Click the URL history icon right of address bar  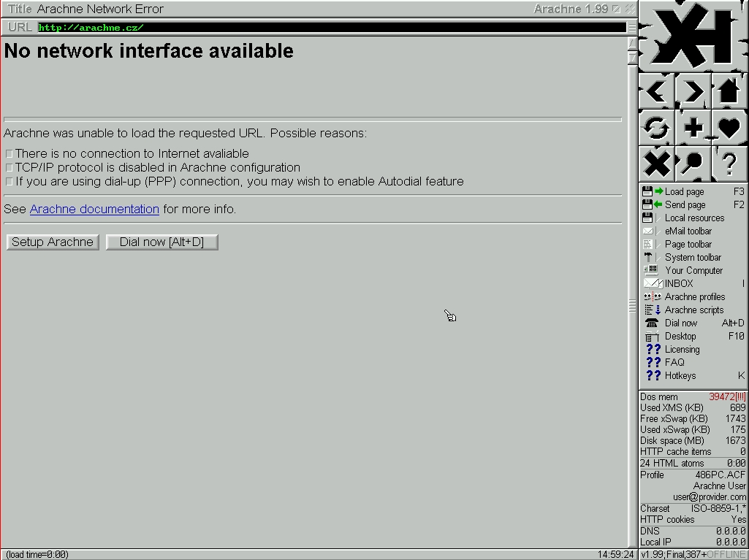631,27
